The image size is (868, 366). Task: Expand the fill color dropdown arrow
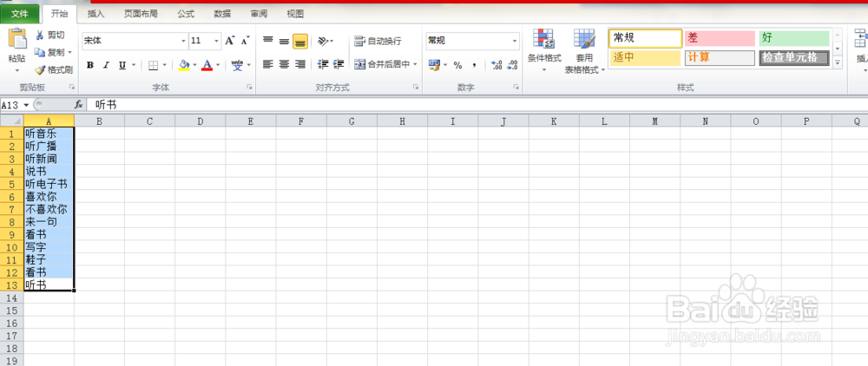coord(194,65)
